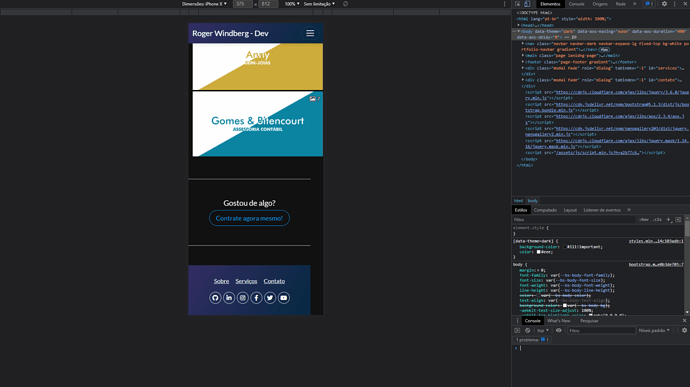The image size is (690, 387).
Task: Expand the main landing-page element node
Action: tap(523, 55)
